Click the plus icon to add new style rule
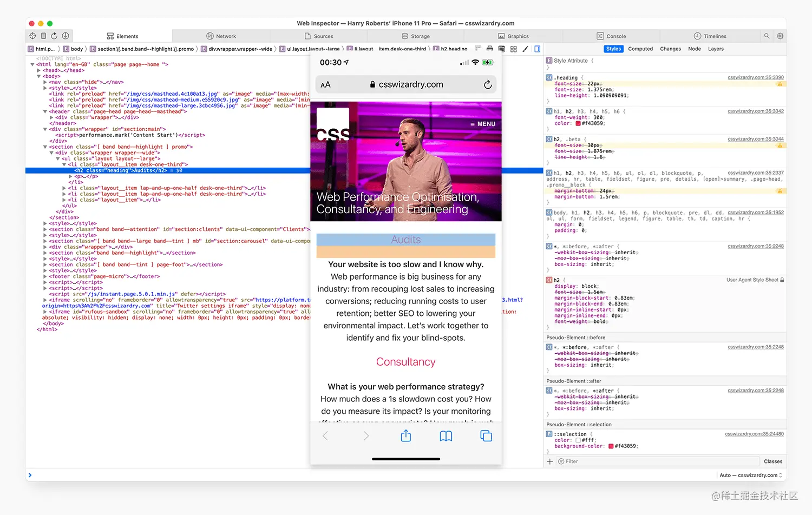 coord(550,461)
